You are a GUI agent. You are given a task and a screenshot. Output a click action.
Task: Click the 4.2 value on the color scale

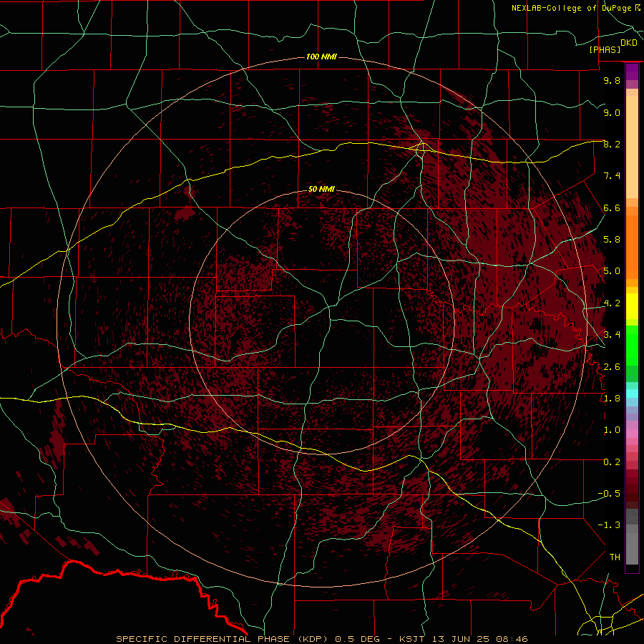click(x=612, y=303)
